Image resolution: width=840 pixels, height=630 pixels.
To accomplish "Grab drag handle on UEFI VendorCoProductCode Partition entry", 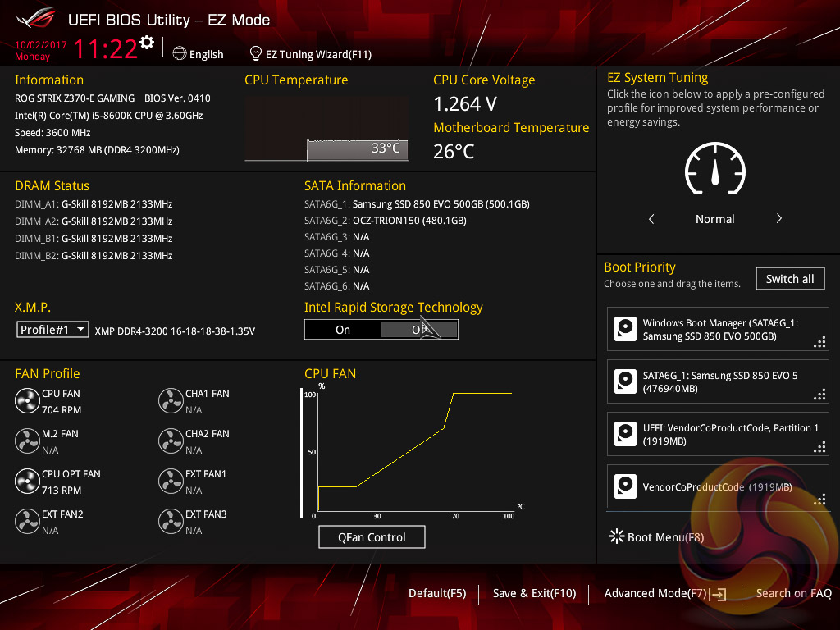I will coord(819,447).
